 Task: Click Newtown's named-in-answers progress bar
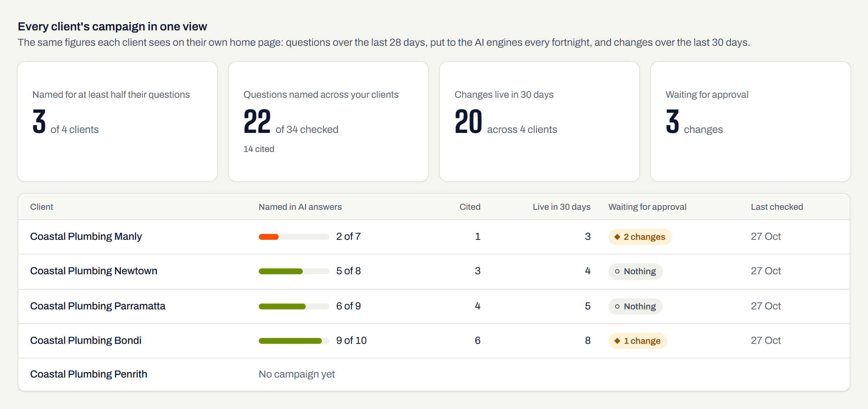294,271
